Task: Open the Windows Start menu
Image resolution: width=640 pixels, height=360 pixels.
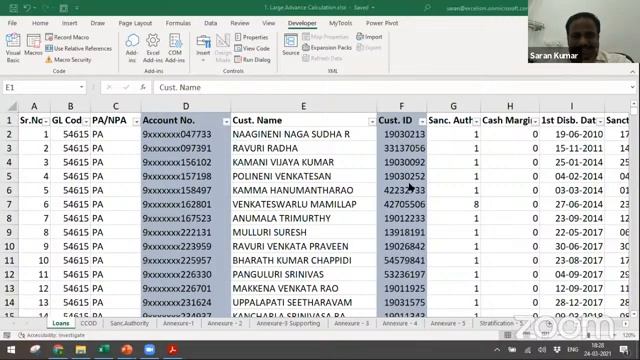Action: tap(11, 350)
